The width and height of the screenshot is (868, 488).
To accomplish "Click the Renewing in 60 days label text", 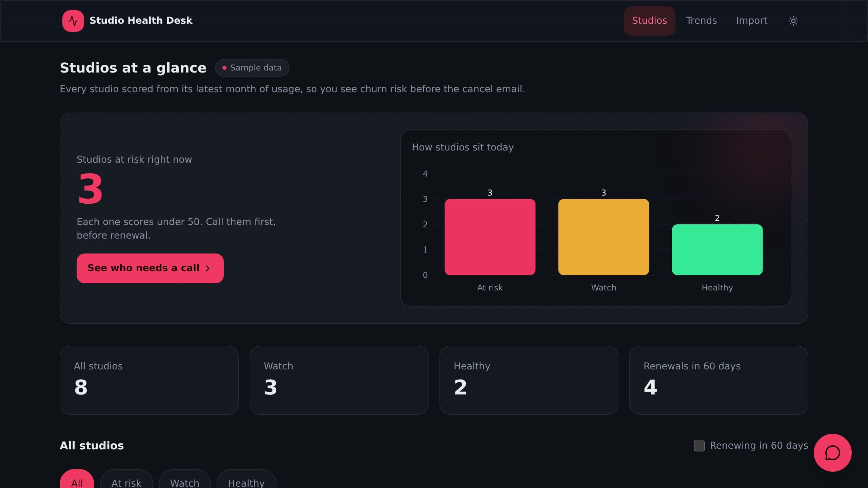I will tap(759, 446).
